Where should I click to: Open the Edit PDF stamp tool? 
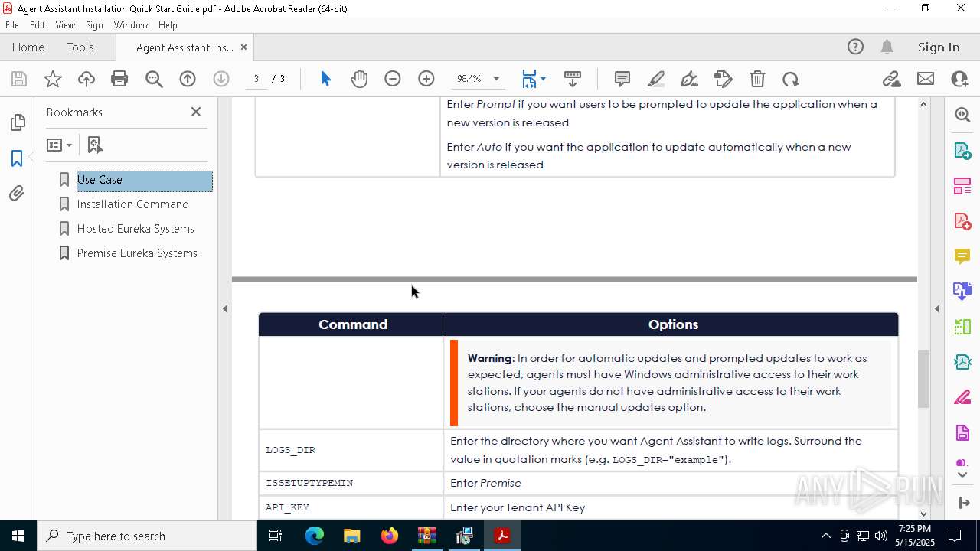click(724, 79)
